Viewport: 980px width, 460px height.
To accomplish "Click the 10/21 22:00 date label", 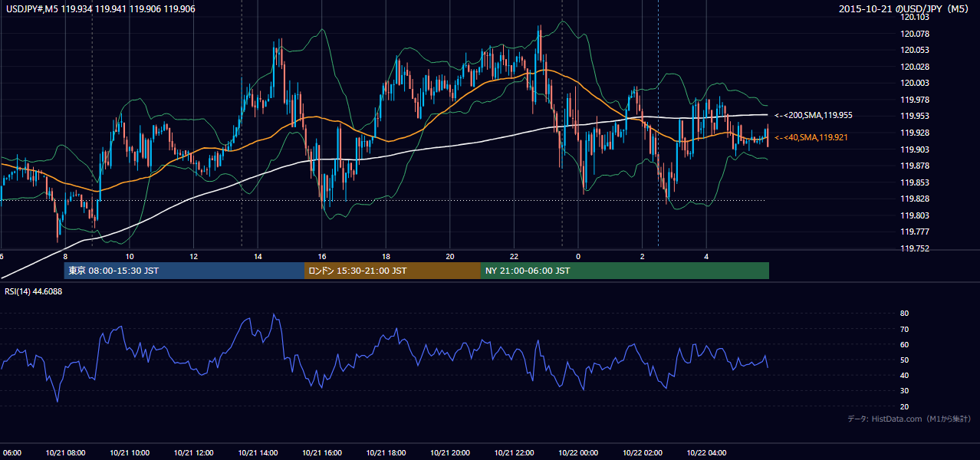I will [x=514, y=452].
